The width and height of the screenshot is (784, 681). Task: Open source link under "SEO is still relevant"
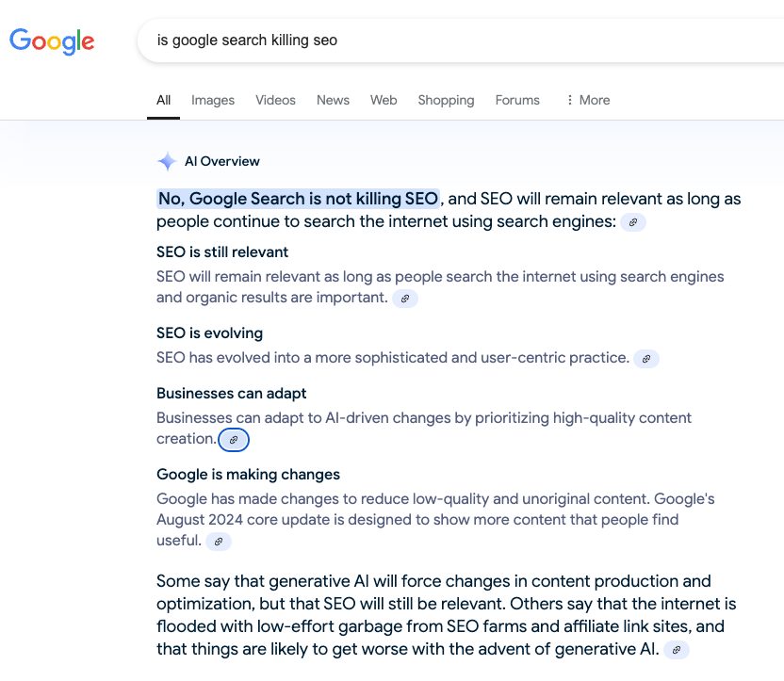click(405, 298)
